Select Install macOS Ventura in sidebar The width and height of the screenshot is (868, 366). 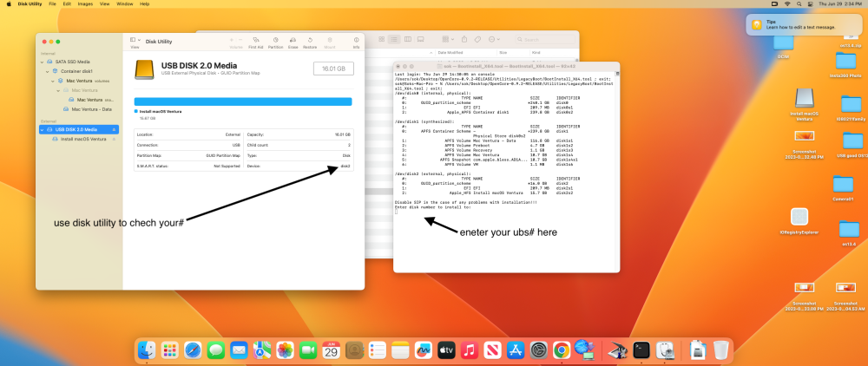click(83, 139)
